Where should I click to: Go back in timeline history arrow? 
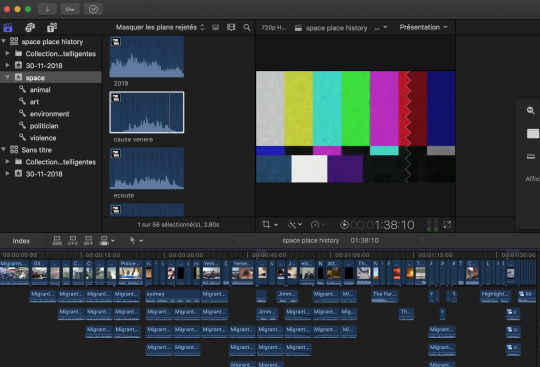click(x=240, y=240)
